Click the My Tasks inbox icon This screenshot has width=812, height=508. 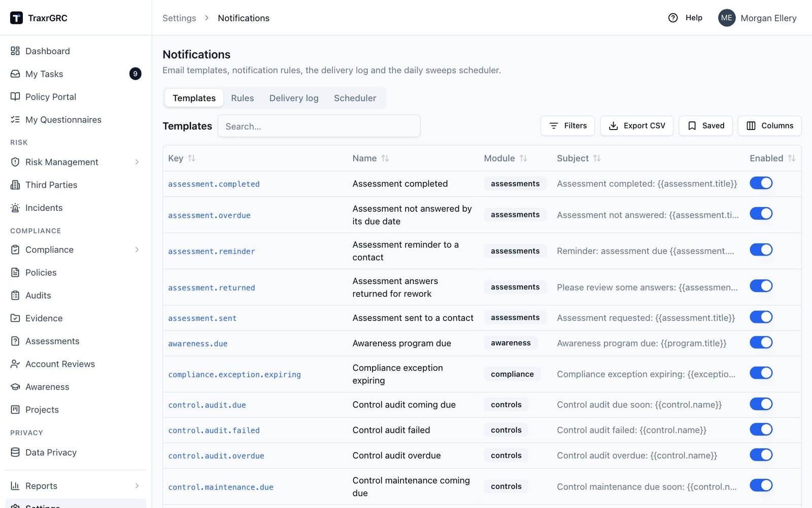click(x=15, y=74)
